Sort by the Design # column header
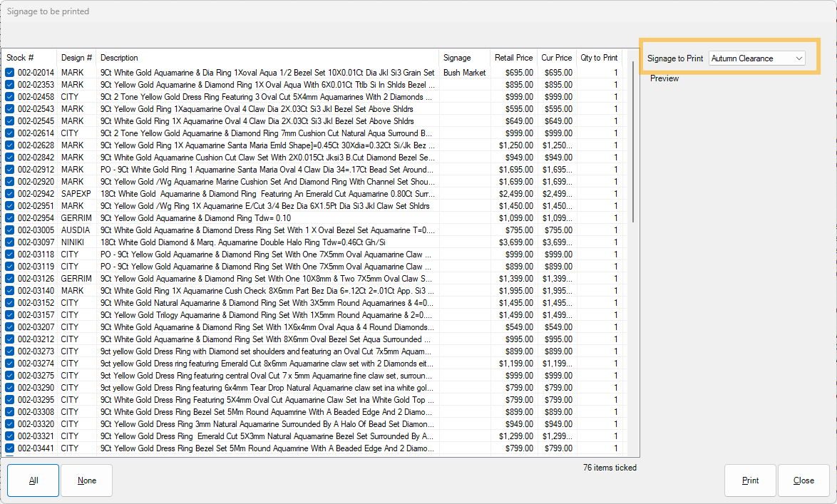 click(x=76, y=58)
